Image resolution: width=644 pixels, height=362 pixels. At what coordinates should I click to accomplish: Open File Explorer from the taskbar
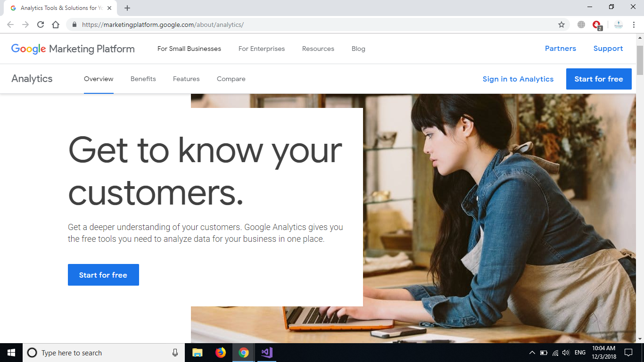click(x=198, y=353)
